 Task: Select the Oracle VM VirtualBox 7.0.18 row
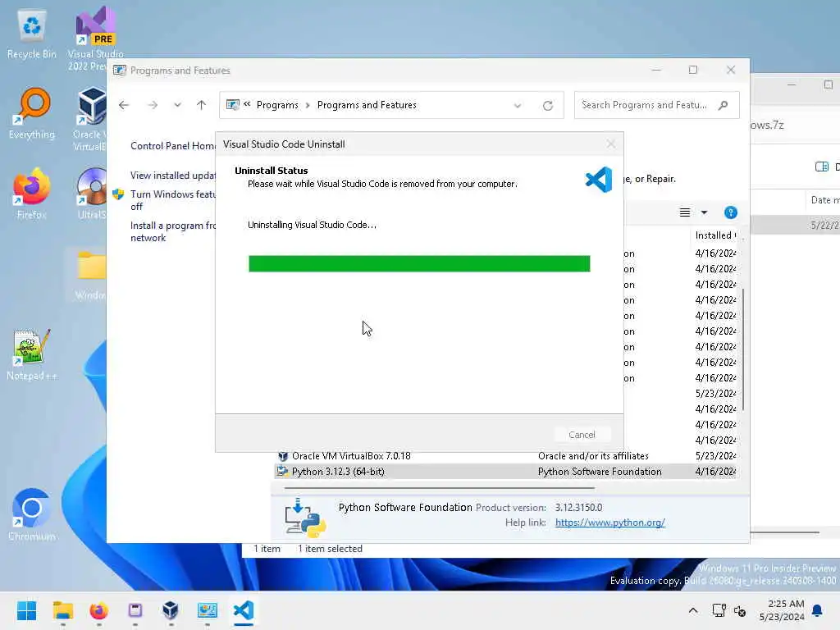pyautogui.click(x=506, y=456)
